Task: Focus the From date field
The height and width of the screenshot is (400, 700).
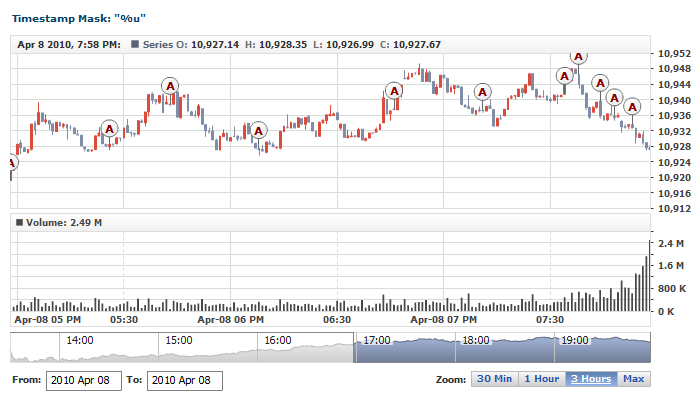Action: 83,381
